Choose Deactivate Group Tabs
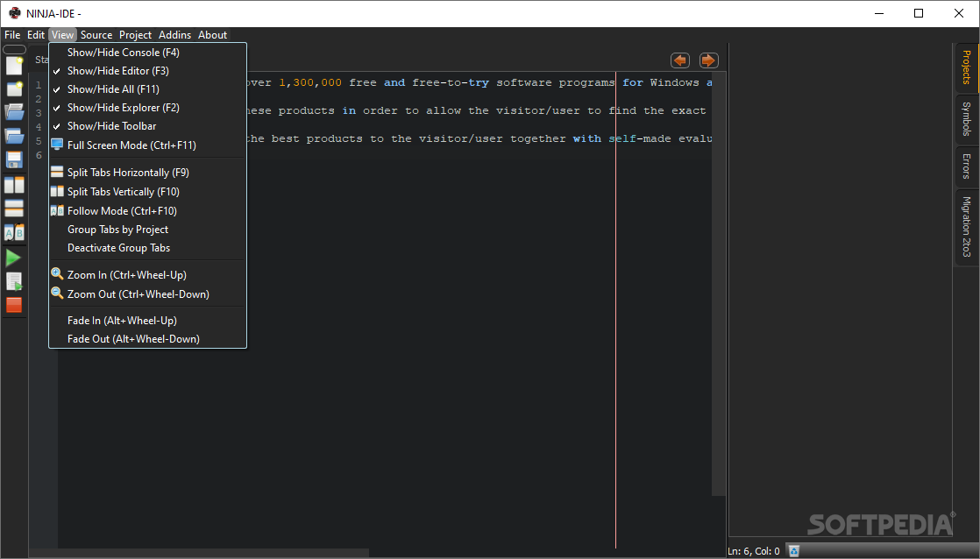This screenshot has width=980, height=559. pyautogui.click(x=147, y=248)
